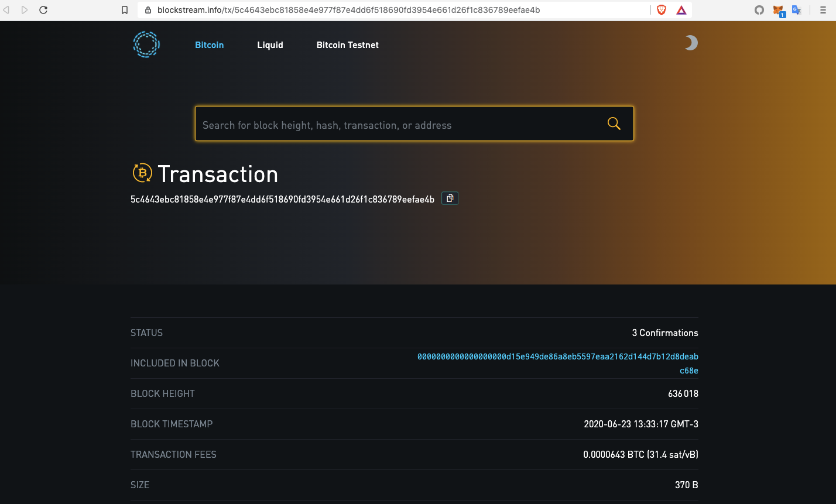
Task: Click the BLOCK TIMESTAMP label
Action: tap(172, 424)
